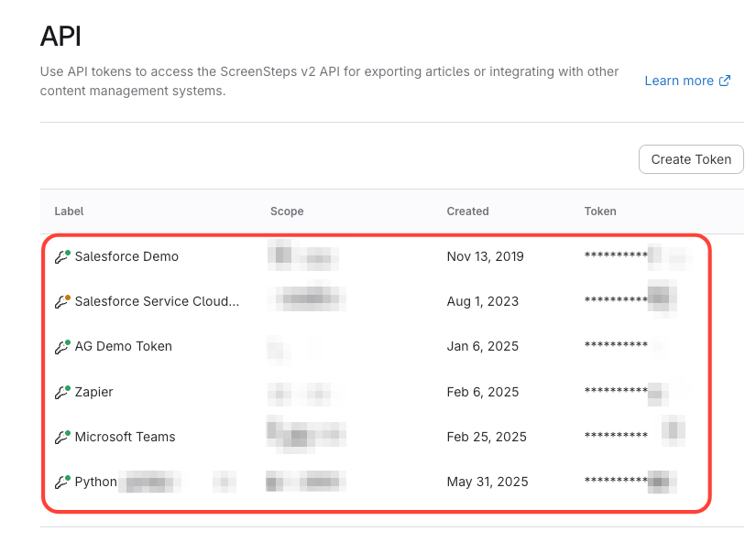Click the Scope column header
The image size is (756, 542).
click(x=287, y=211)
